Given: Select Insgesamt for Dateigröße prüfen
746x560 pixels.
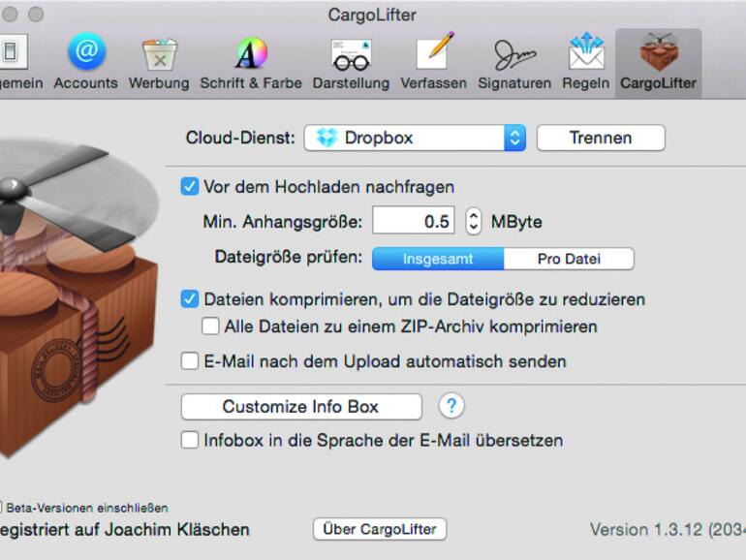Looking at the screenshot, I should 438,259.
